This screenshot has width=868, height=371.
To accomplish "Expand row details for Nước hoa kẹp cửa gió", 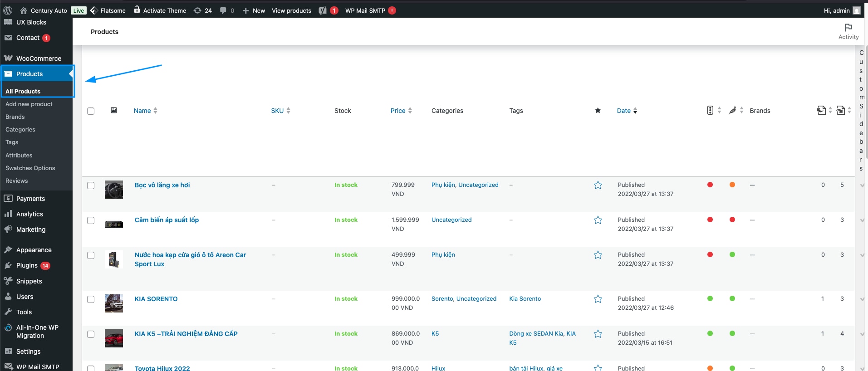I will [x=862, y=255].
